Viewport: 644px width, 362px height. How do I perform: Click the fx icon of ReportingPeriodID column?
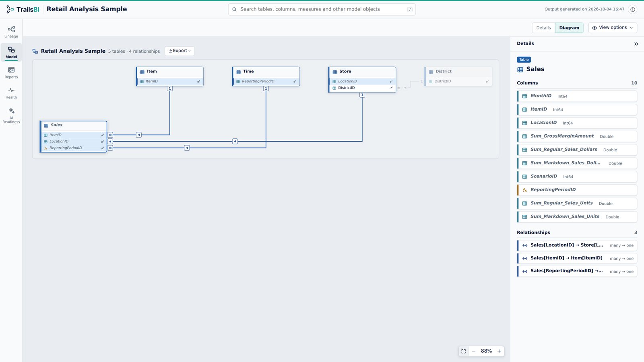[x=46, y=148]
